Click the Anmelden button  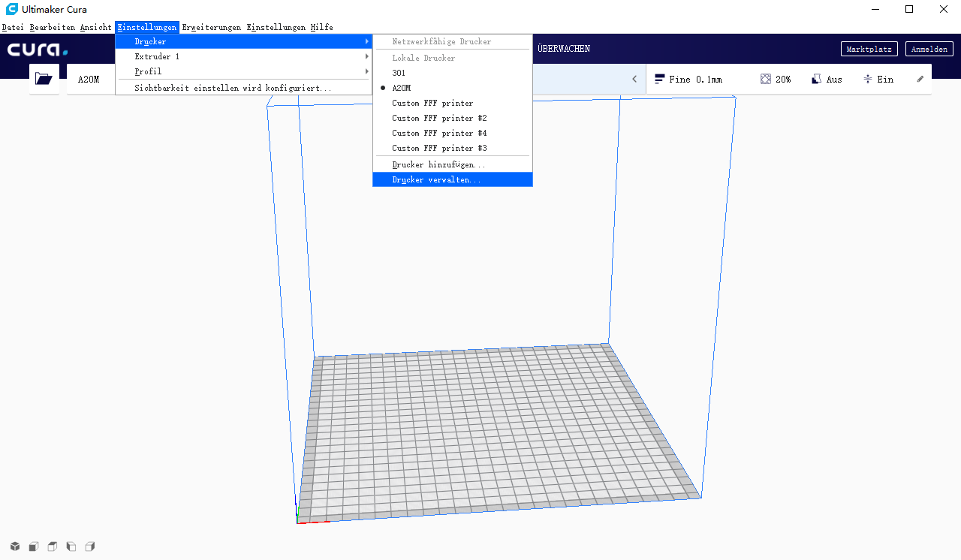(x=929, y=49)
